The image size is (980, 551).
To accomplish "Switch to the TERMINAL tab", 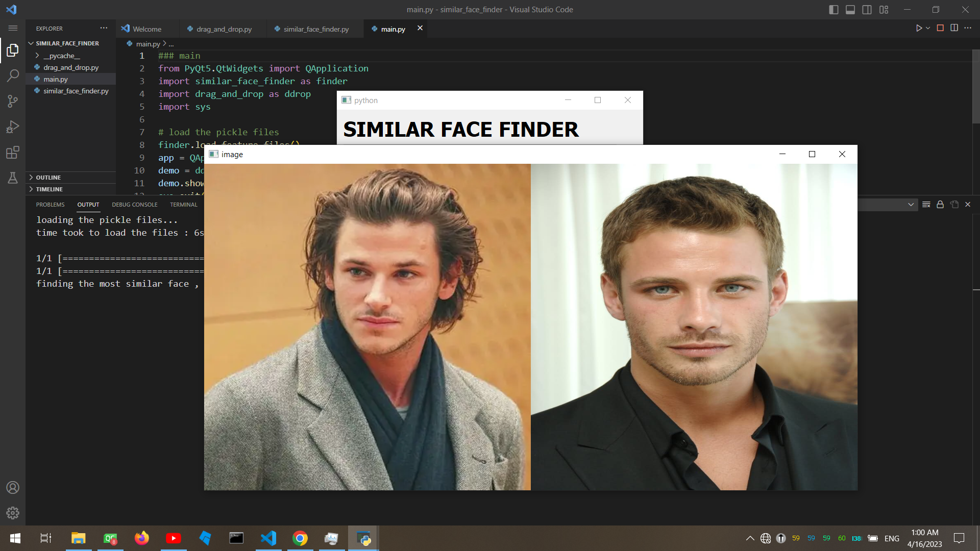I will pyautogui.click(x=183, y=205).
